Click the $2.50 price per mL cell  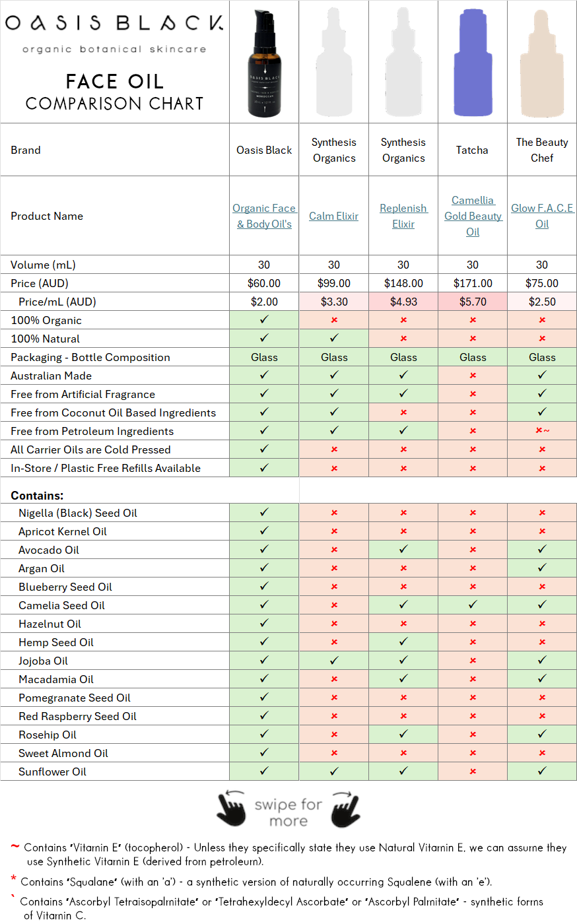(542, 302)
